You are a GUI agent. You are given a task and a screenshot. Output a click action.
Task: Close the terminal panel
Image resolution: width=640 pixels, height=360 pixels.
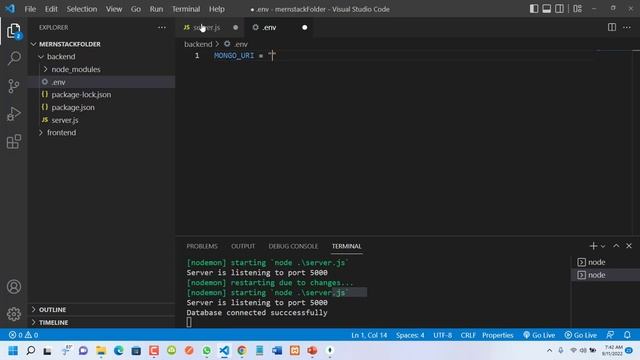coord(629,246)
